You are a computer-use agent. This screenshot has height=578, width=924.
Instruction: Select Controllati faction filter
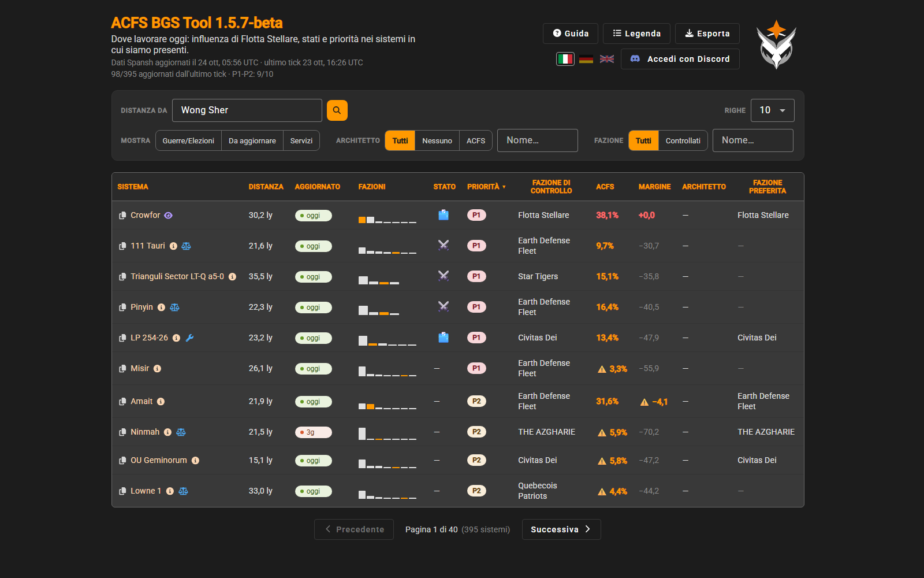click(683, 140)
